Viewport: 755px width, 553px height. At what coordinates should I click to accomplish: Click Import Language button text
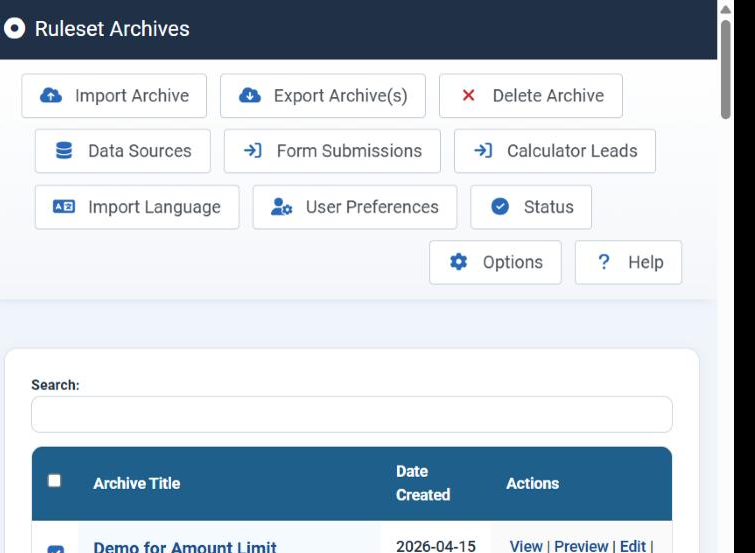tap(154, 207)
